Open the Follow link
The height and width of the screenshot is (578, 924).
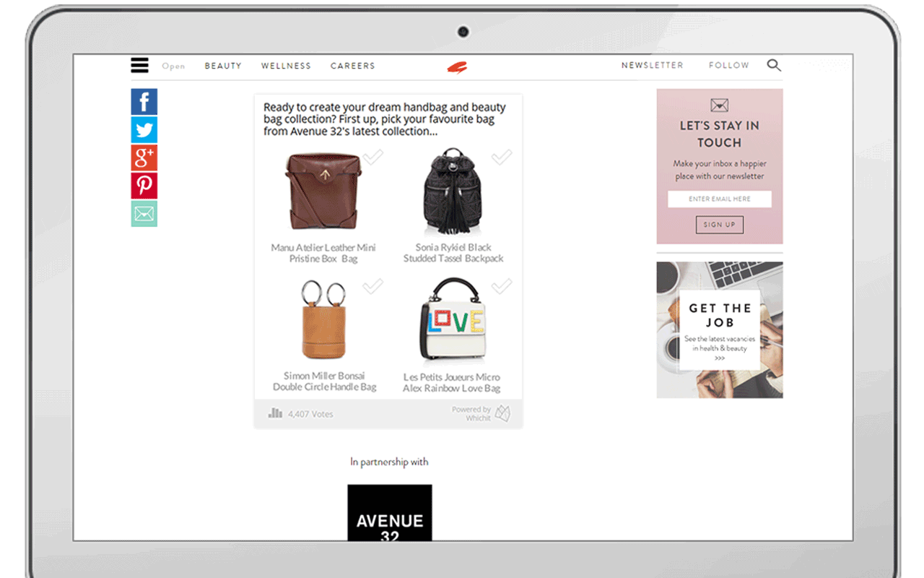(729, 65)
